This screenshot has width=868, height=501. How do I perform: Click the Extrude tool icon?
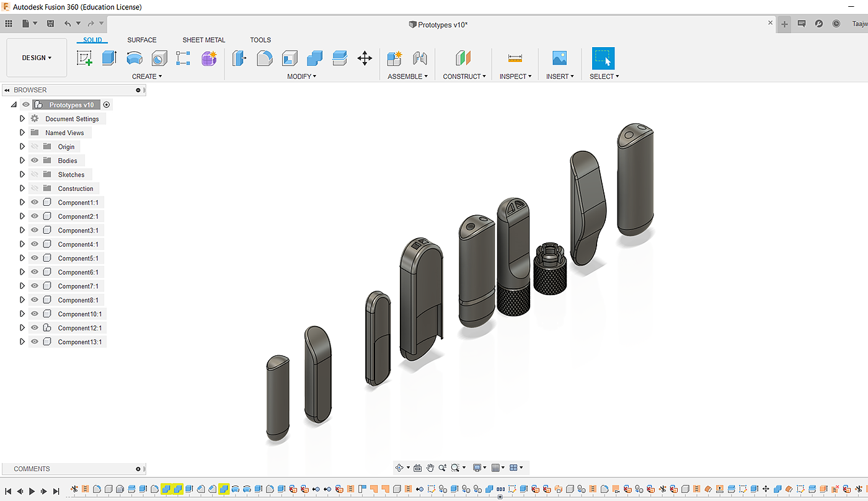pyautogui.click(x=109, y=58)
